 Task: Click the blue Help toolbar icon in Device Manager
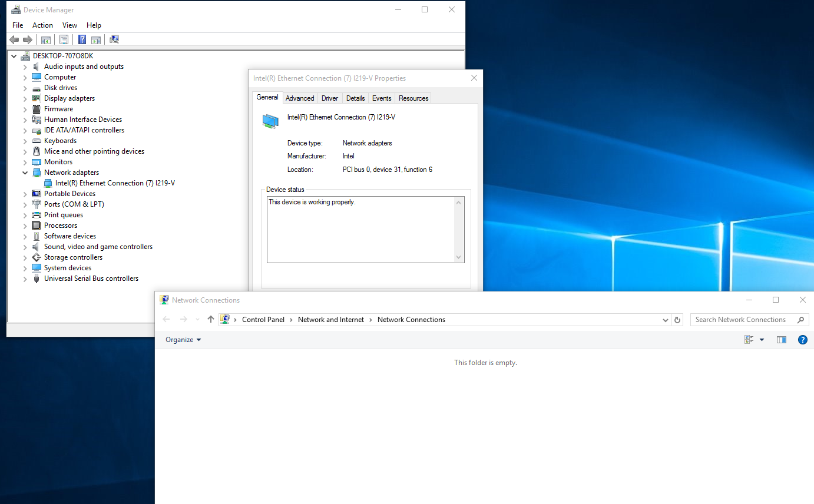pos(82,39)
